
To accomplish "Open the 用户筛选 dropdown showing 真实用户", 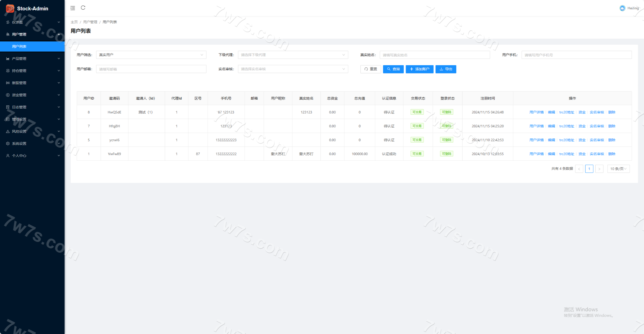I will (151, 55).
